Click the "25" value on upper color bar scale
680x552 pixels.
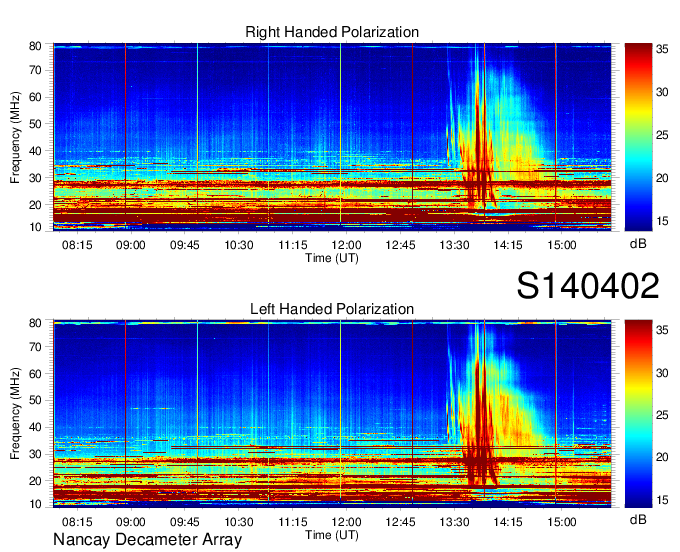tap(662, 135)
